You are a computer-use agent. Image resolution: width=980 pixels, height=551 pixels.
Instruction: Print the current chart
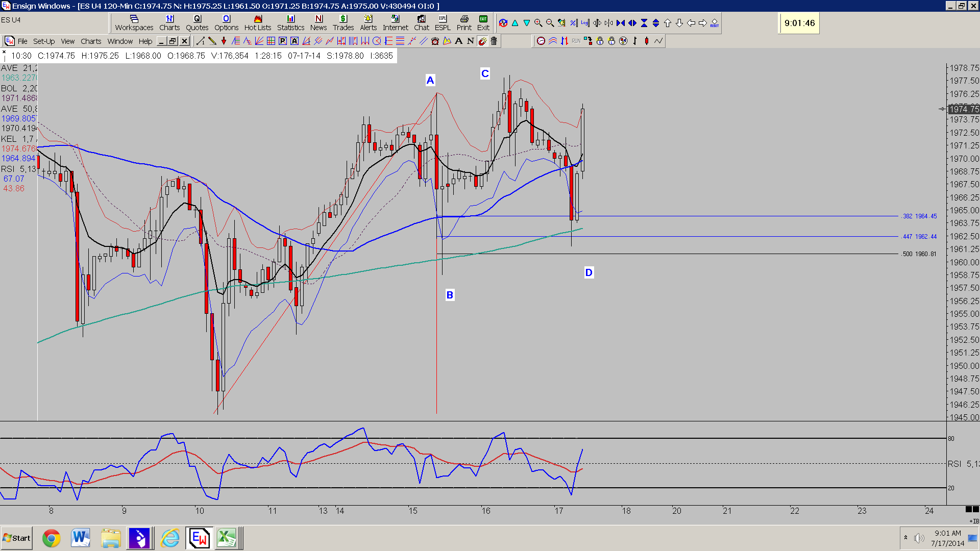click(x=464, y=23)
